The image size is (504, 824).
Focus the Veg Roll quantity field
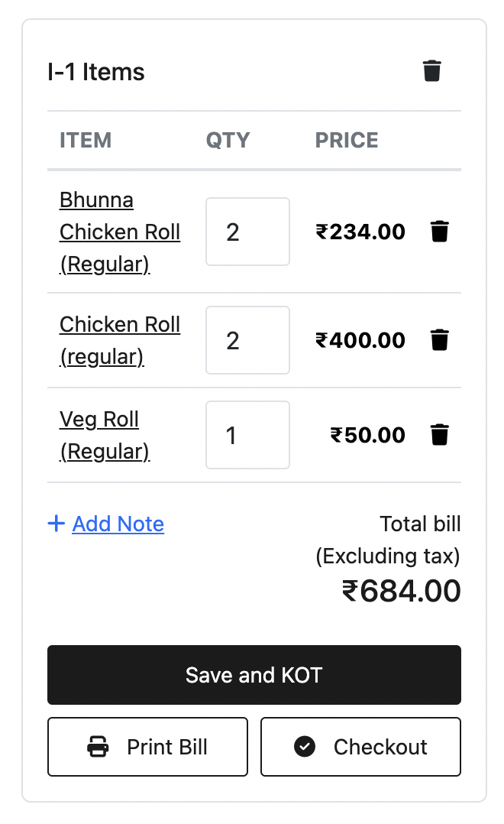click(247, 435)
